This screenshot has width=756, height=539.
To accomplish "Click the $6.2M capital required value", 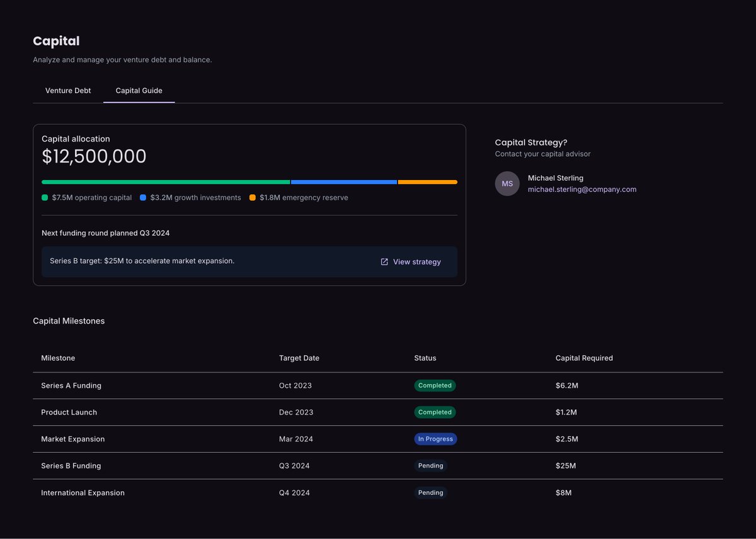I will 567,385.
